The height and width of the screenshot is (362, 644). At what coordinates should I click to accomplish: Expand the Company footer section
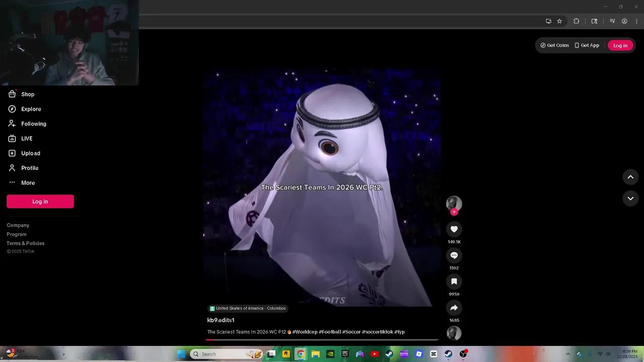(18, 225)
